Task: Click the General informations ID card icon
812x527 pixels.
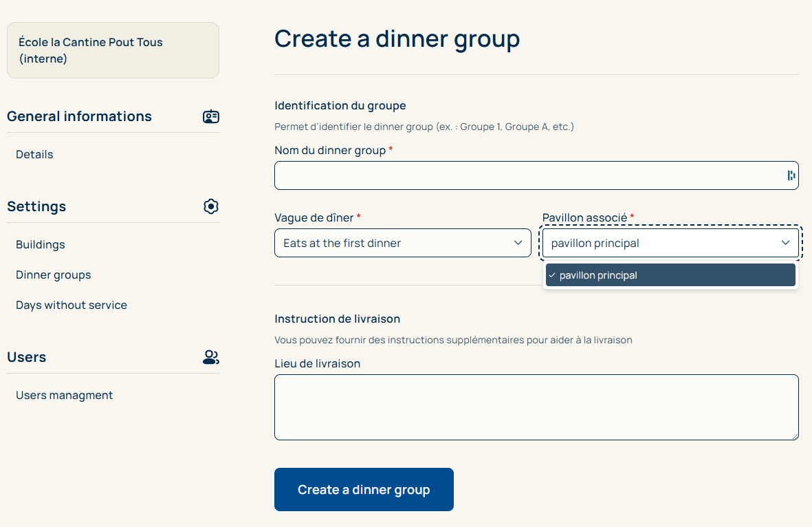Action: pyautogui.click(x=211, y=116)
